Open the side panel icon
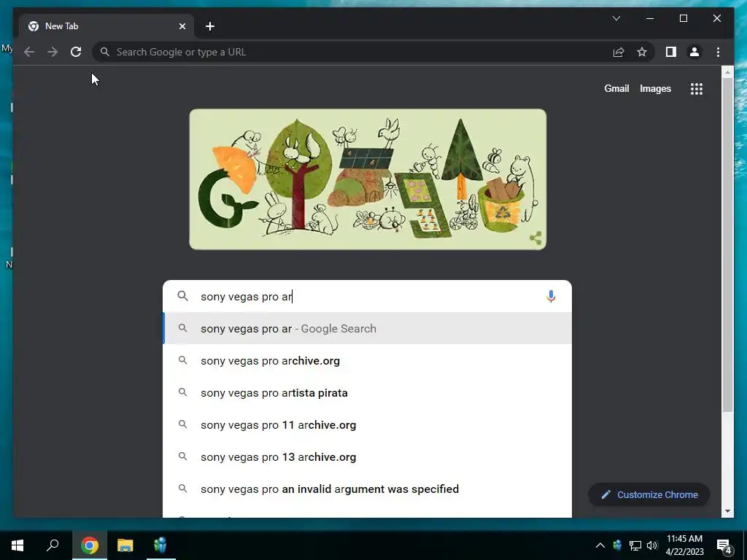The width and height of the screenshot is (747, 560). [671, 52]
